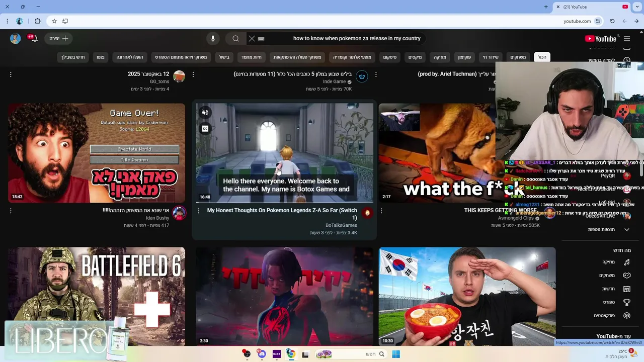Screen dimensions: 644x362
Task: Select the 'הועלו לאחרונה' filter chip
Action: [x=130, y=57]
